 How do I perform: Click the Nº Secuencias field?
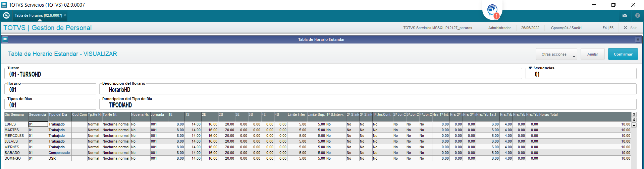(x=581, y=74)
